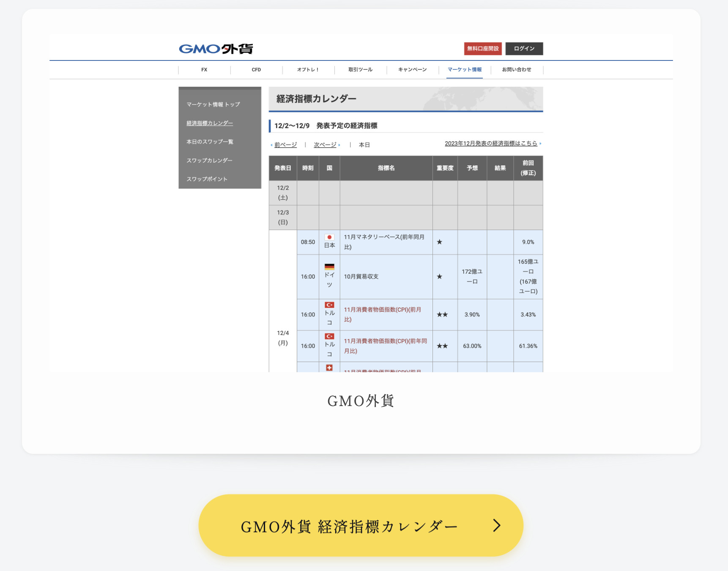Go to 次ページ link
Viewport: 728px width, 571px height.
pyautogui.click(x=325, y=145)
